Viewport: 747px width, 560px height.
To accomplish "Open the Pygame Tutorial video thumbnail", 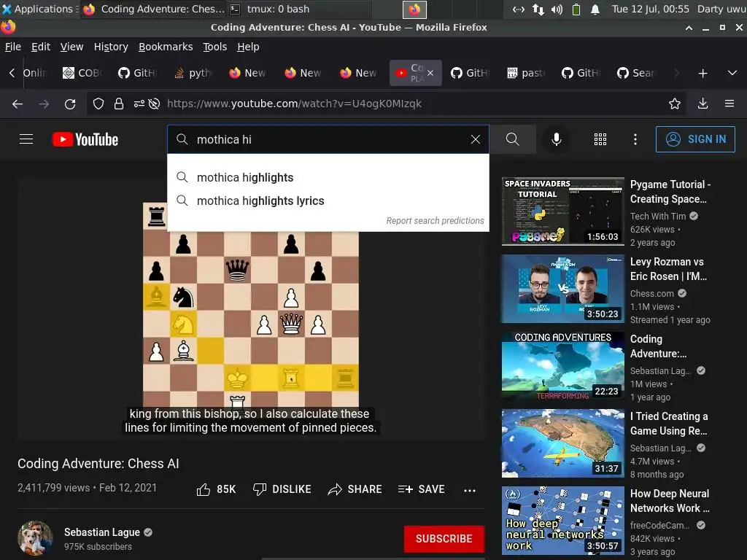I will (562, 211).
